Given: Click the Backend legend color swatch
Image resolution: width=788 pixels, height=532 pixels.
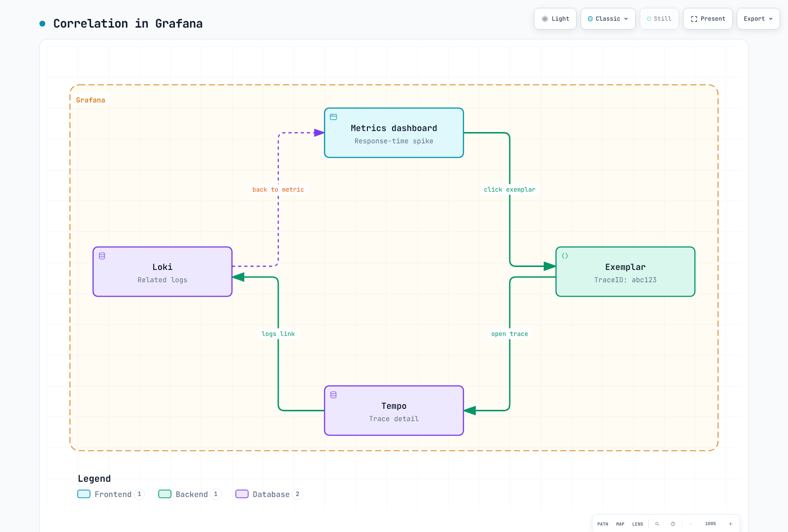Looking at the screenshot, I should (x=164, y=494).
